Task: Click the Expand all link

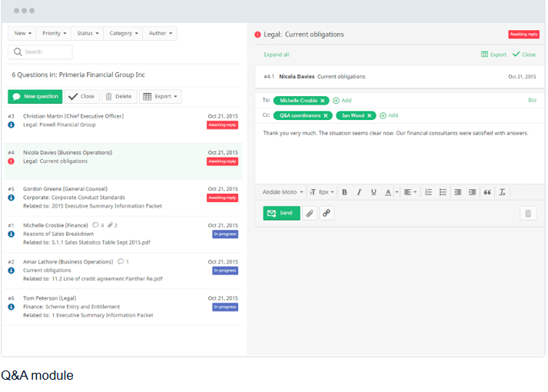Action: point(277,55)
